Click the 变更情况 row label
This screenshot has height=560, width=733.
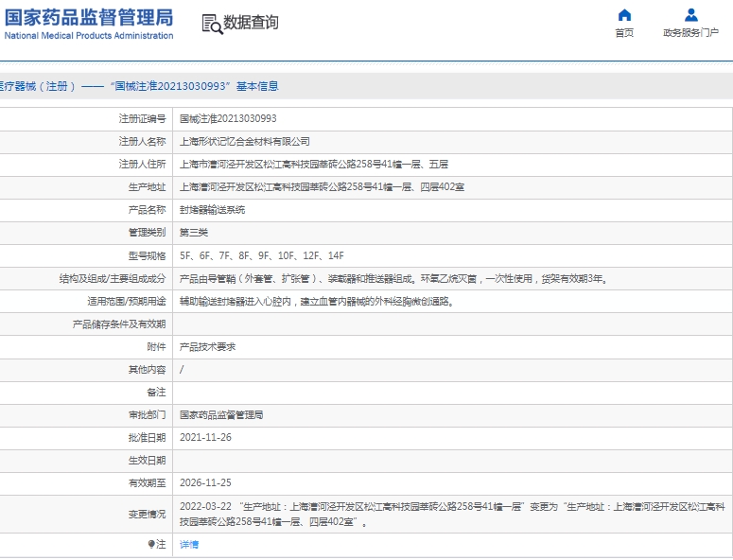pos(148,515)
